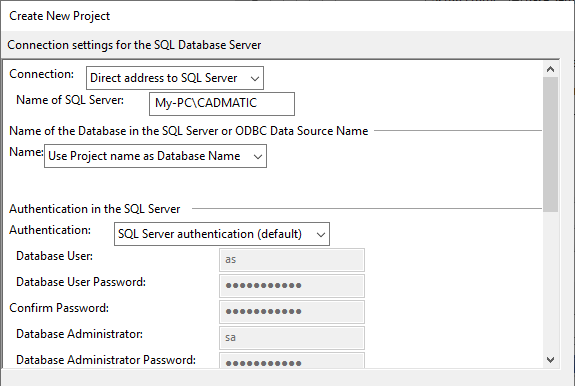Image resolution: width=575 pixels, height=386 pixels.
Task: Click the 'Create New Project' title text
Action: 59,16
